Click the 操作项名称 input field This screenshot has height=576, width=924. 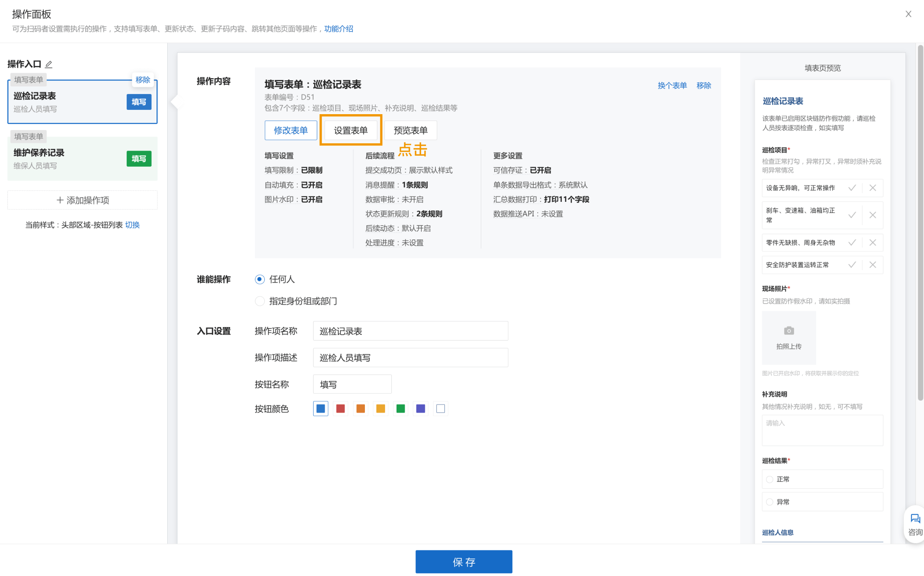coord(411,331)
